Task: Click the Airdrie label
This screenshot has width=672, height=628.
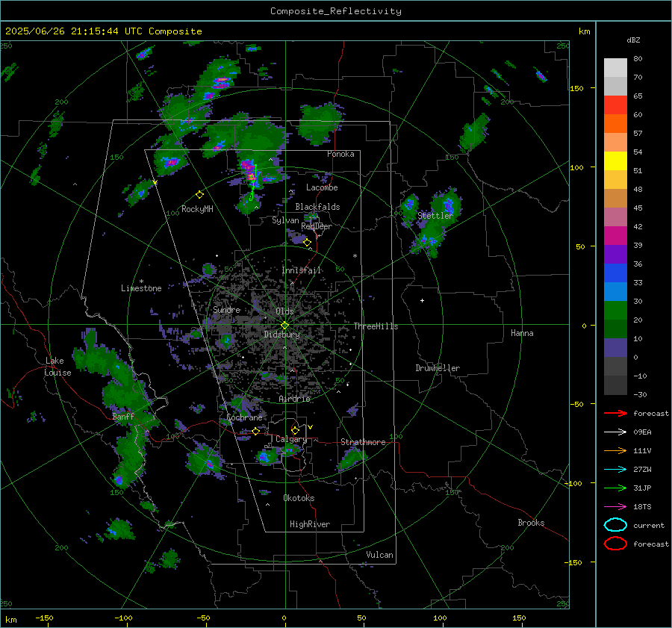Action: coord(294,399)
